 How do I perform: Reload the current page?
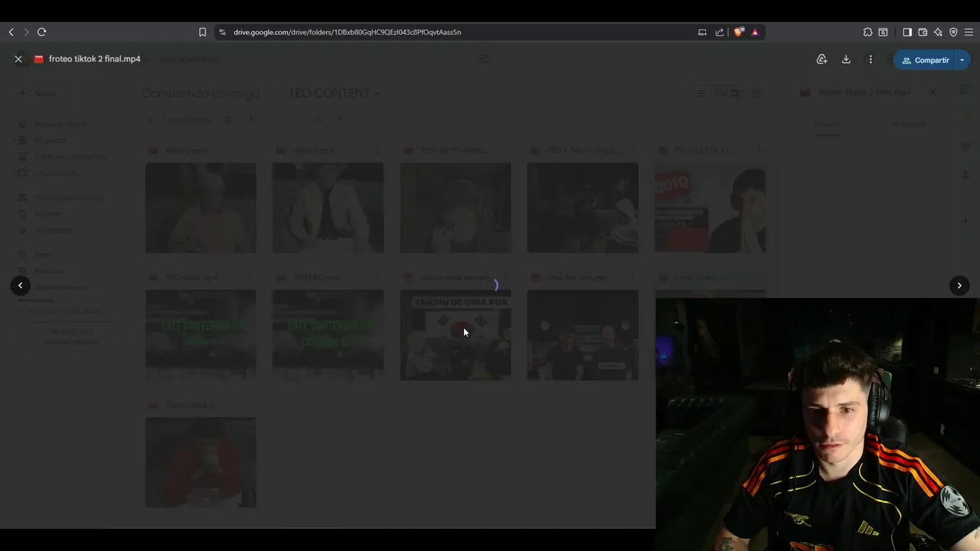click(x=42, y=32)
